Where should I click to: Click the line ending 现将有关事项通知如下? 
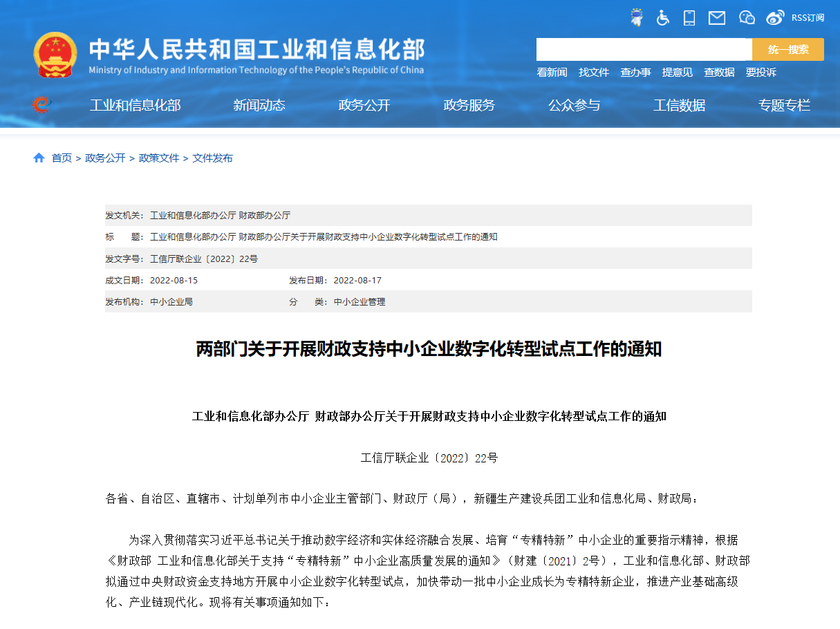click(x=218, y=601)
